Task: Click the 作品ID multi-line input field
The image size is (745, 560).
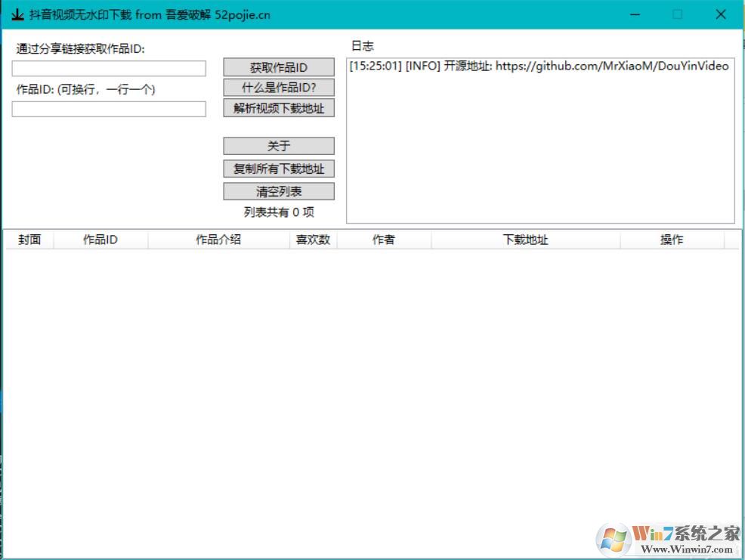Action: (x=108, y=109)
